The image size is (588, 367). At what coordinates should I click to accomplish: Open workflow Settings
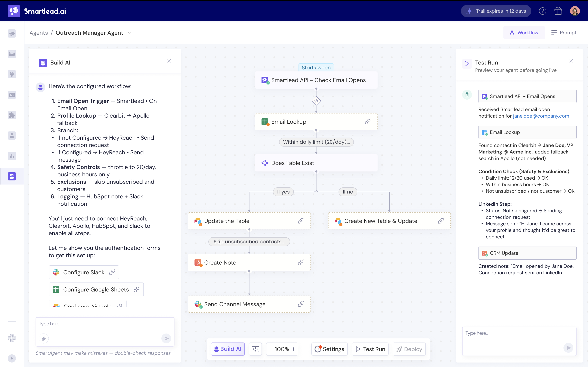tap(330, 349)
